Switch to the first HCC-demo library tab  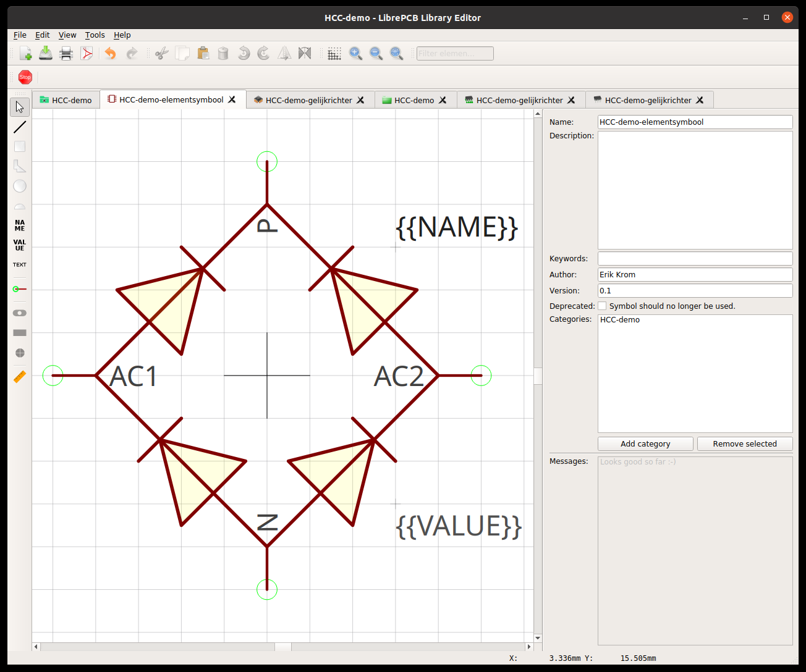pos(66,100)
